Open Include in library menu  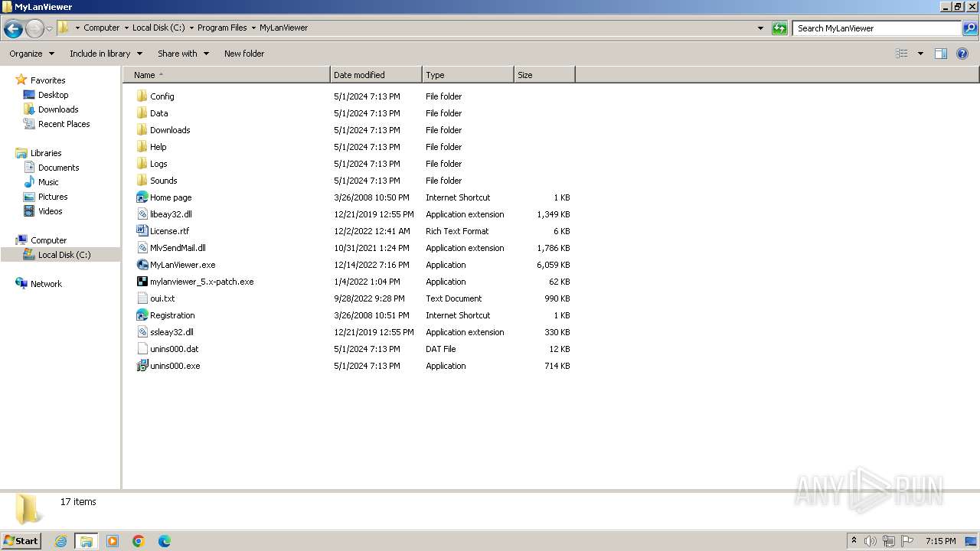coord(106,54)
